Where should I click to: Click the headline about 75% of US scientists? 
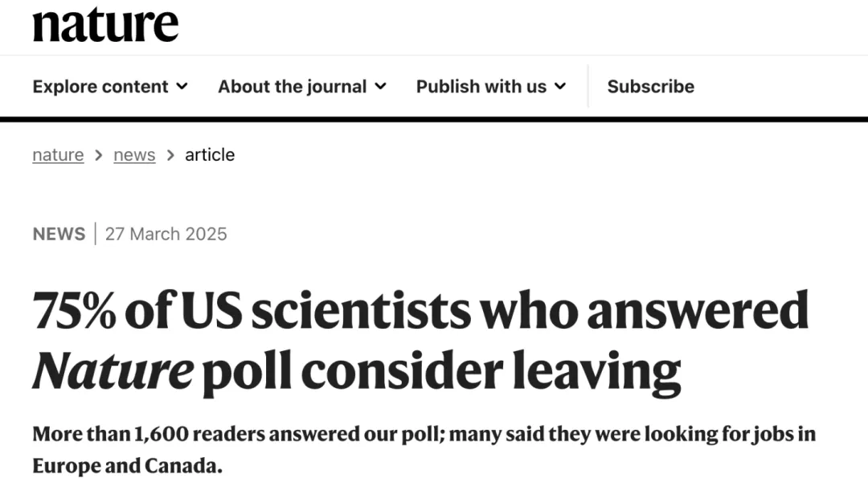click(x=420, y=342)
